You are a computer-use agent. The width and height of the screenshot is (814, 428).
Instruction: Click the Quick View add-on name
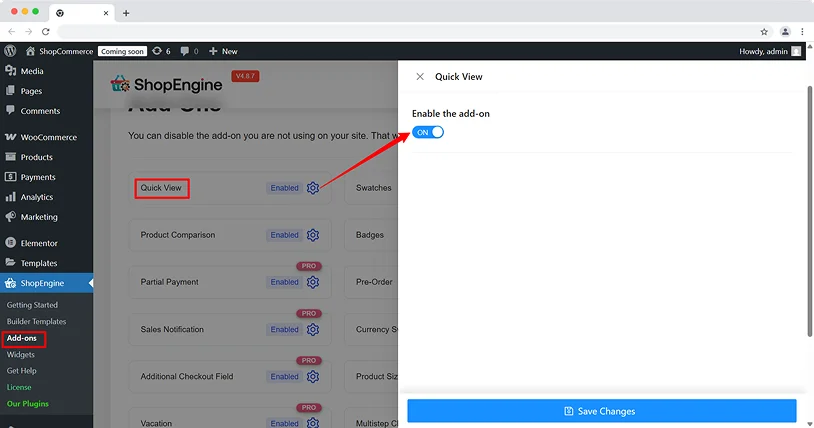tap(161, 188)
